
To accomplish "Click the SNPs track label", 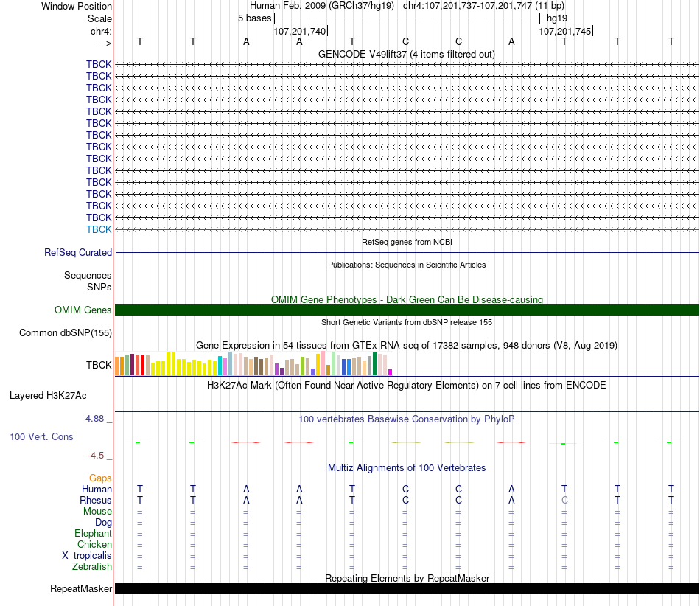I will tap(99, 287).
